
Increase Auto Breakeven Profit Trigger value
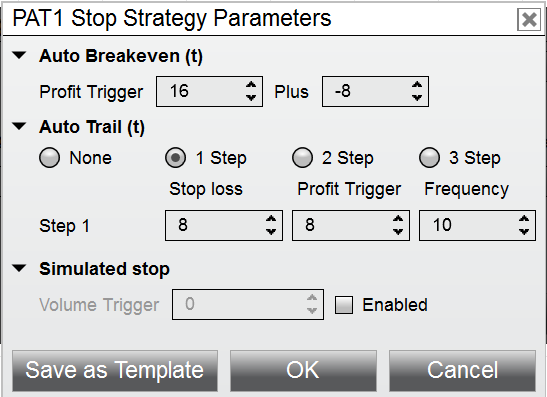[x=251, y=85]
